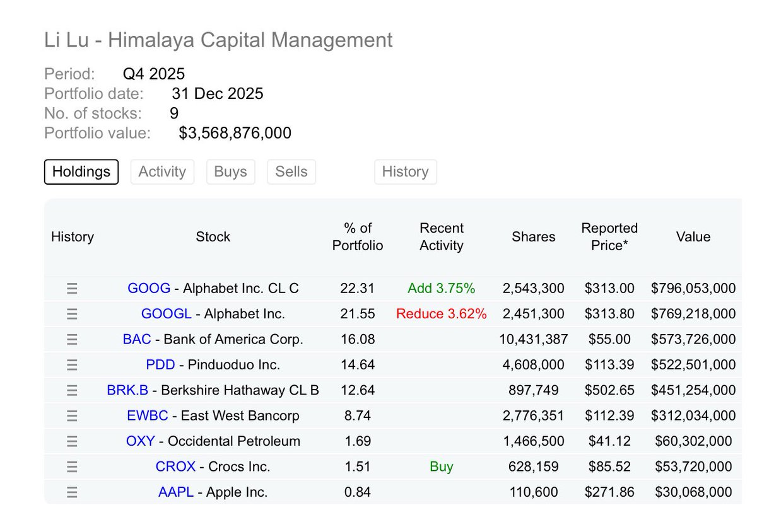Image resolution: width=757 pixels, height=532 pixels.
Task: Click the 'Buy' activity for Crocs
Action: click(442, 467)
